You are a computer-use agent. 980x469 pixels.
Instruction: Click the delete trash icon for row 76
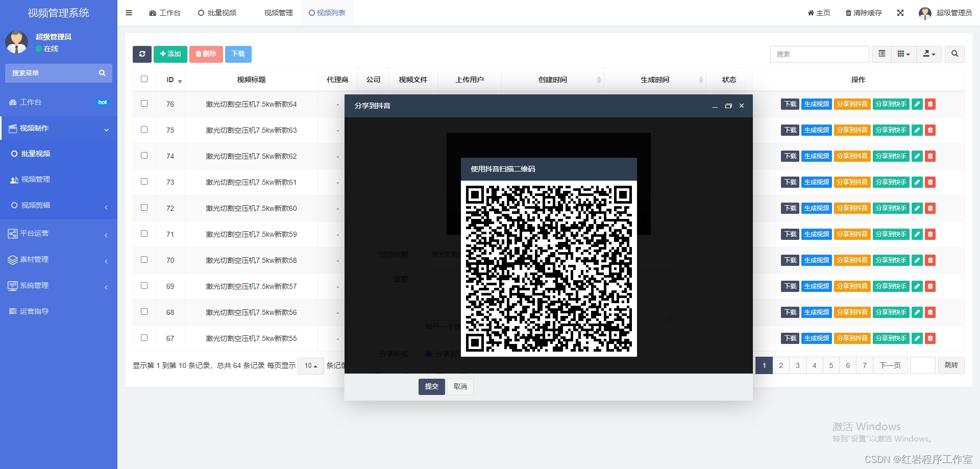[930, 104]
